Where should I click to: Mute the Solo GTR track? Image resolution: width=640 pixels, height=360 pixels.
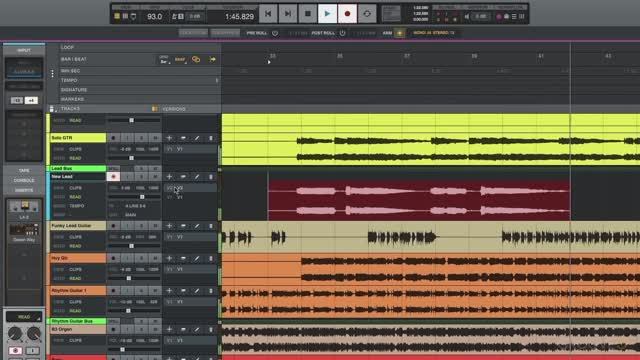tap(155, 138)
